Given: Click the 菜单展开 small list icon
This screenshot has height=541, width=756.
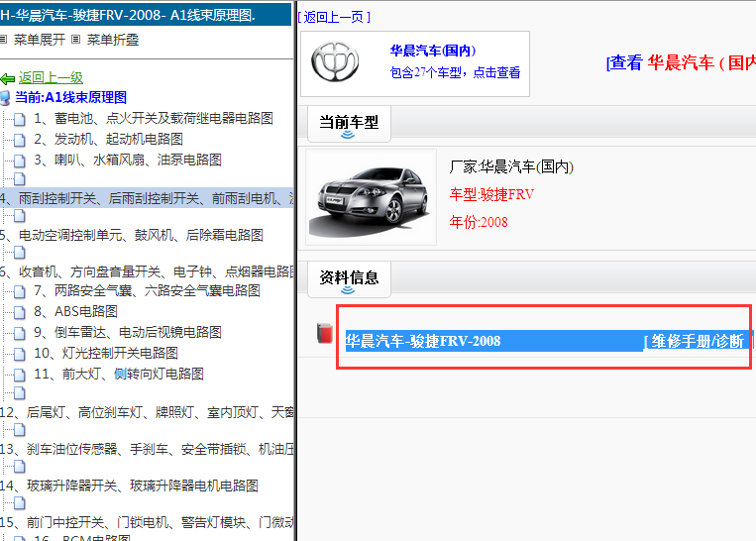Looking at the screenshot, I should pyautogui.click(x=3, y=40).
